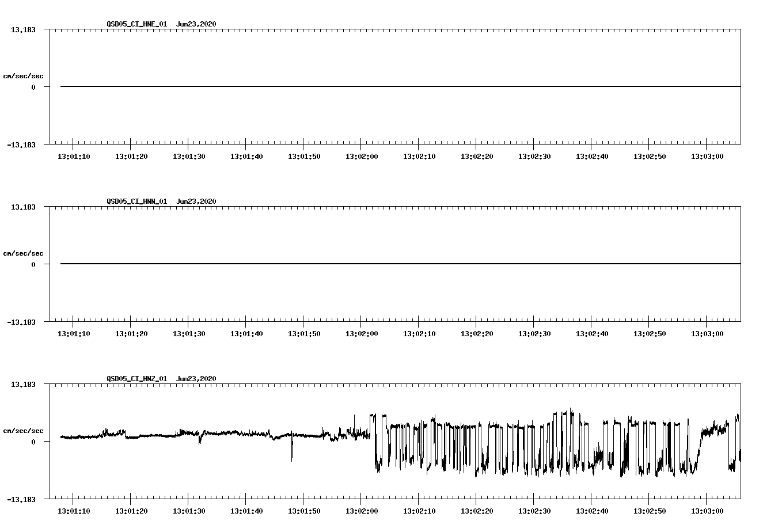Image resolution: width=782 pixels, height=532 pixels.
Task: Click the -13.183 bottom value on HNE axis
Action: [x=21, y=145]
